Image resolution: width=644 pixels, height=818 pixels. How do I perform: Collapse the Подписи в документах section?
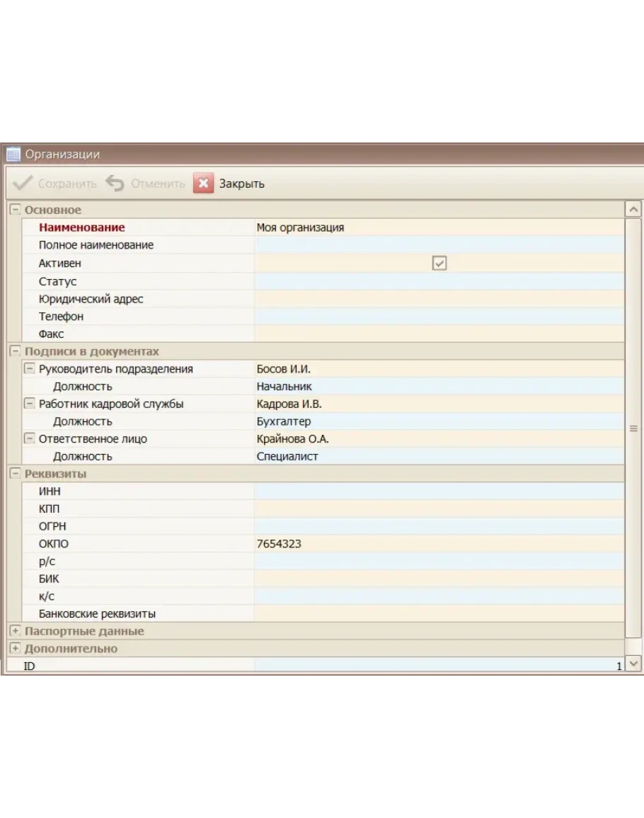(15, 351)
